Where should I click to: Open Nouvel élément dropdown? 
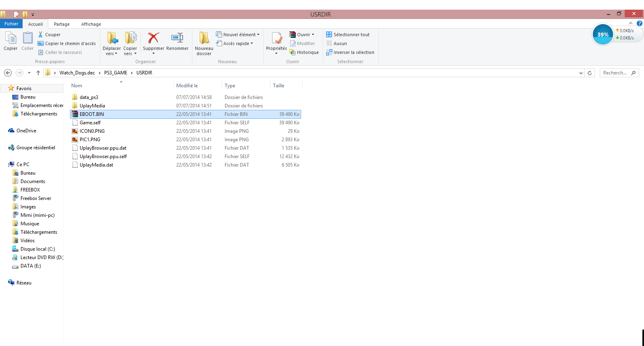click(237, 35)
